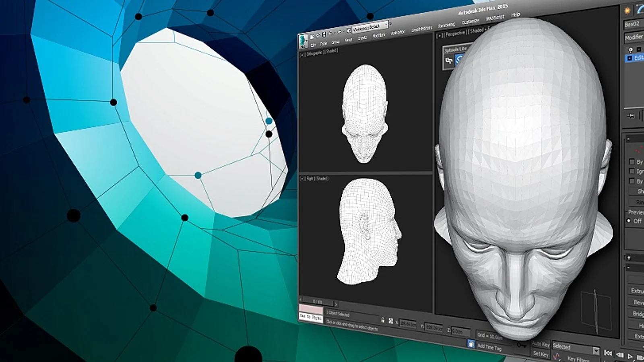The image size is (644, 362).
Task: Click the Box02 object name field
Action: (x=634, y=24)
